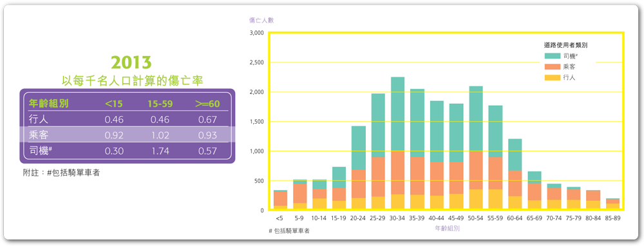644x246 pixels.
Task: Click the 85-89 age group bar
Action: coord(613,204)
